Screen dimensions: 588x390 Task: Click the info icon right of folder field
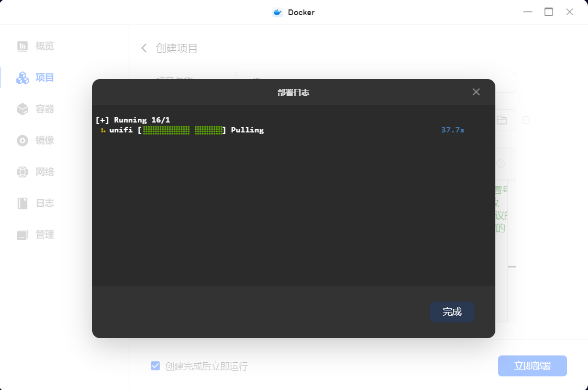point(526,120)
